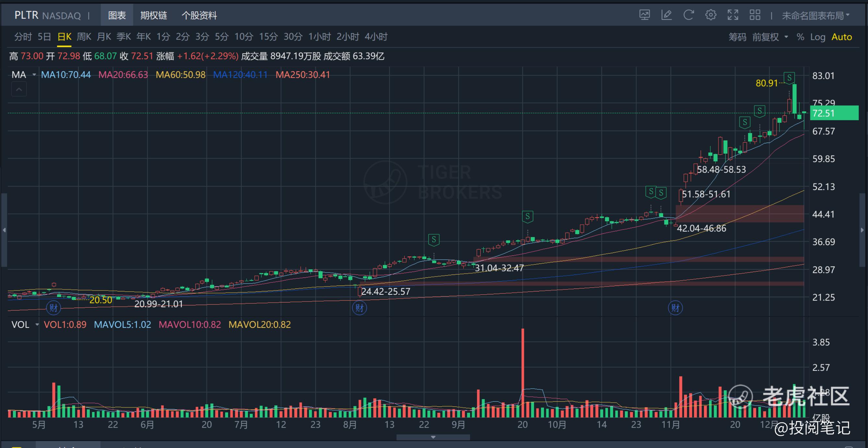Select the drawing pencil tool icon
This screenshot has height=448, width=868.
pos(667,15)
